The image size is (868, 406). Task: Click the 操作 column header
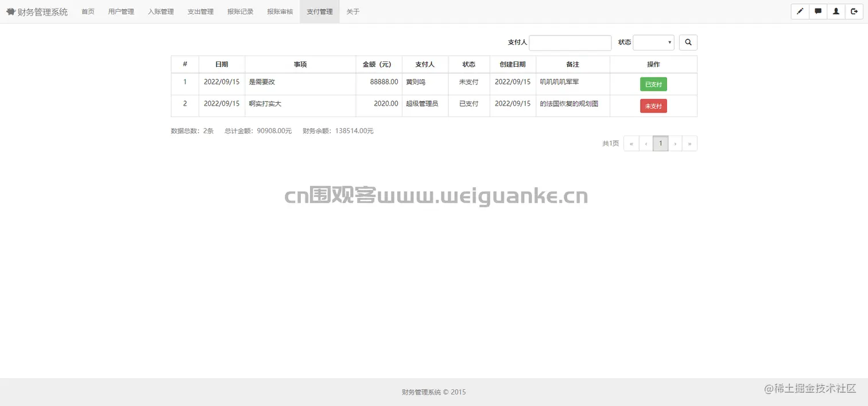[x=653, y=64]
